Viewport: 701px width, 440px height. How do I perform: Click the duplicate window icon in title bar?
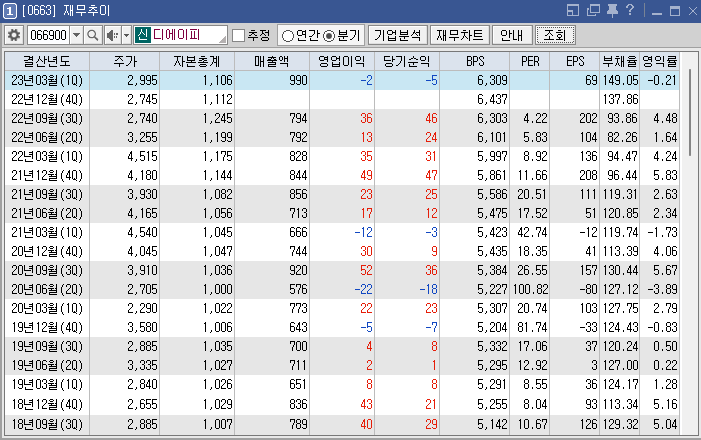click(x=593, y=10)
